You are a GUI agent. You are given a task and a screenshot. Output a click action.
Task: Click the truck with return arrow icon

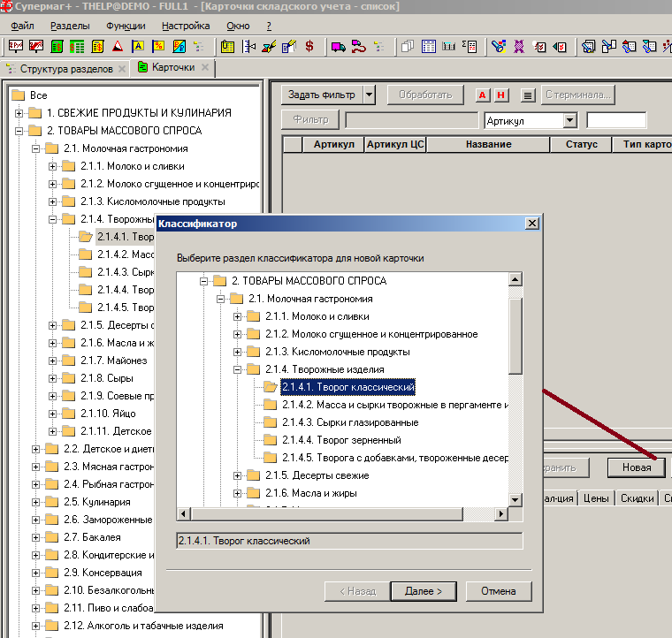click(359, 46)
